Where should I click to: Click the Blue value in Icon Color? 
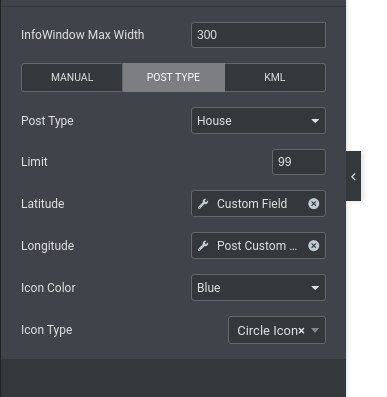[x=209, y=288]
